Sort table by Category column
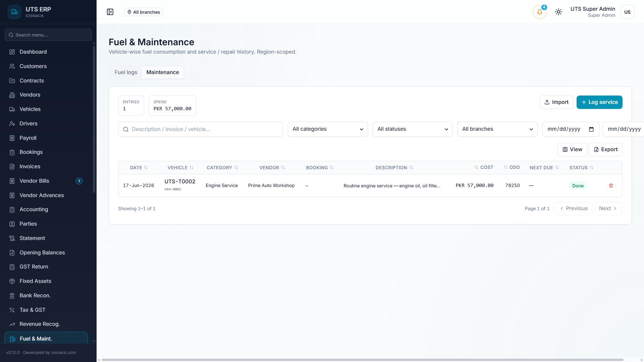This screenshot has height=362, width=644. [222, 168]
